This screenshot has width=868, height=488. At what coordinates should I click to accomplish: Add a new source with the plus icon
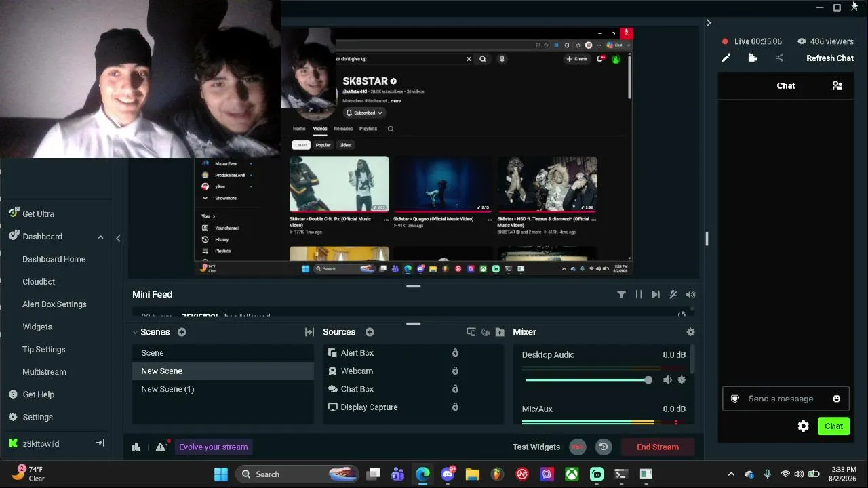[x=370, y=332]
